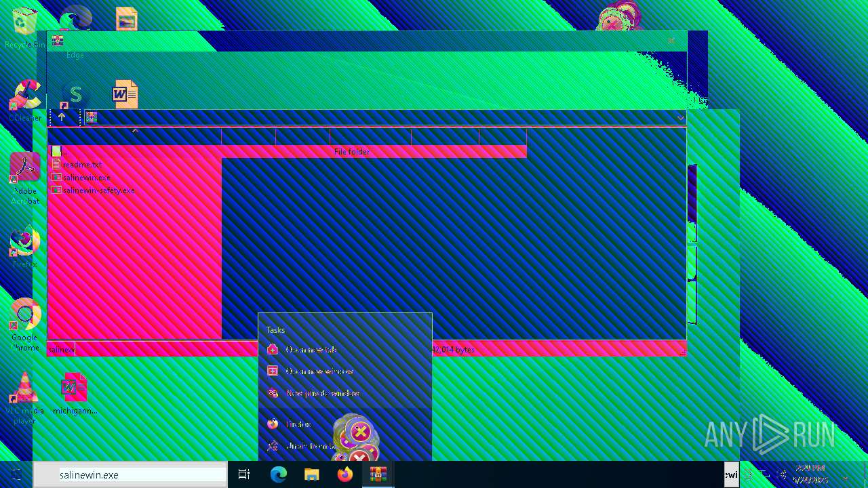Open the Recycle Bin desktop icon

click(24, 28)
